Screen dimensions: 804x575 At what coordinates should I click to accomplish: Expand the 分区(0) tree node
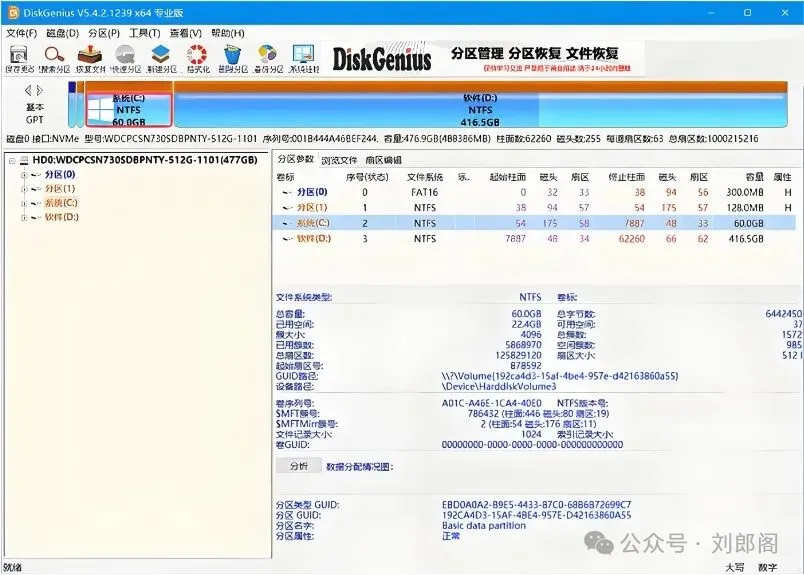point(24,175)
